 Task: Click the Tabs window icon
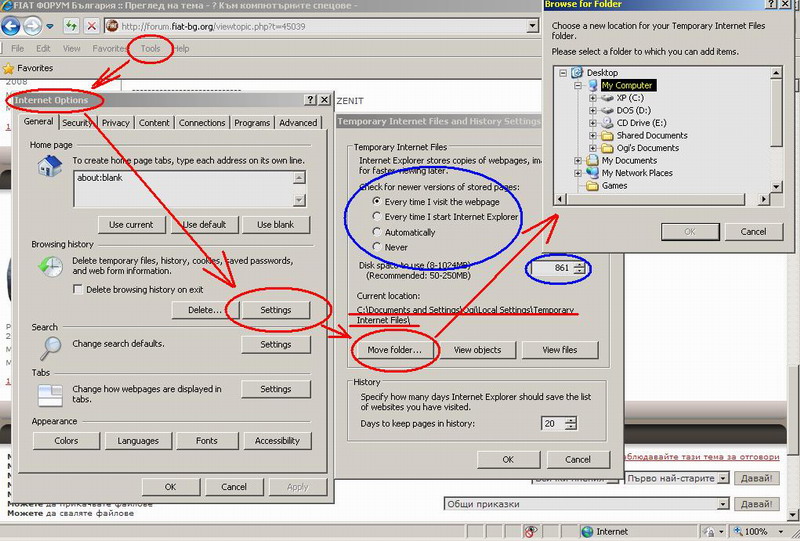(x=50, y=395)
